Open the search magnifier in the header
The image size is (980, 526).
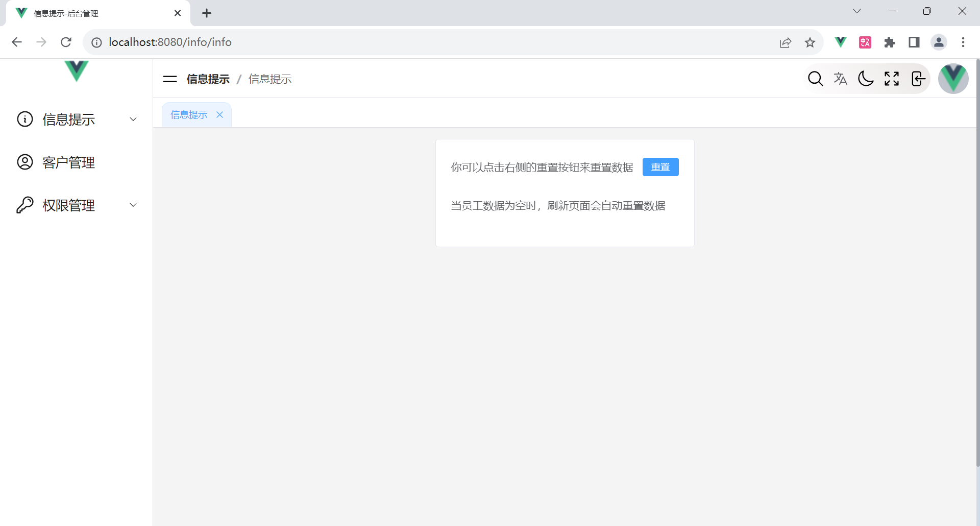pyautogui.click(x=815, y=79)
